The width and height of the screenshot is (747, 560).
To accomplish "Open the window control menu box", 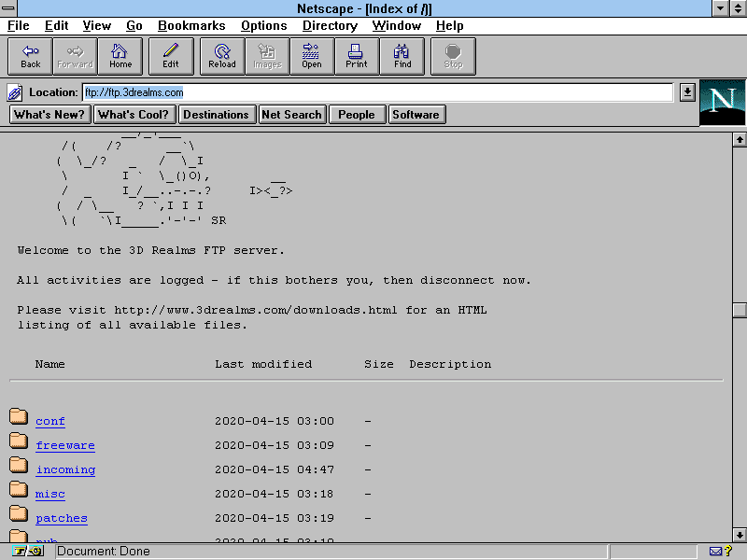I will click(x=8, y=8).
